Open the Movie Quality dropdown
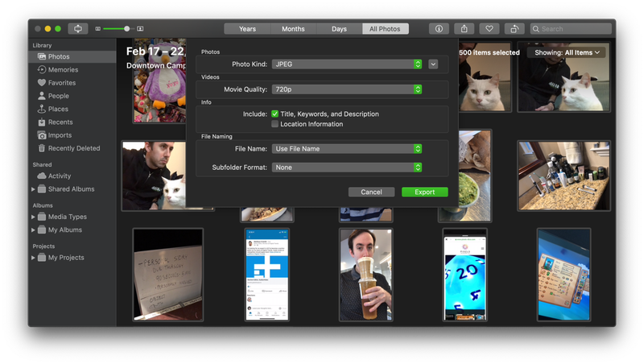Screen dimensions: 644x364 click(346, 89)
